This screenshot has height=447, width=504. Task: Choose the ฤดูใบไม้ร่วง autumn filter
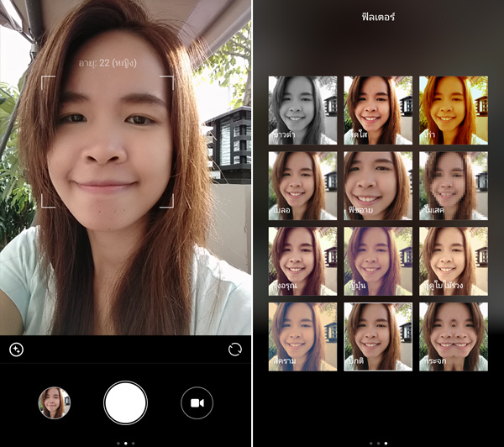[x=453, y=261]
